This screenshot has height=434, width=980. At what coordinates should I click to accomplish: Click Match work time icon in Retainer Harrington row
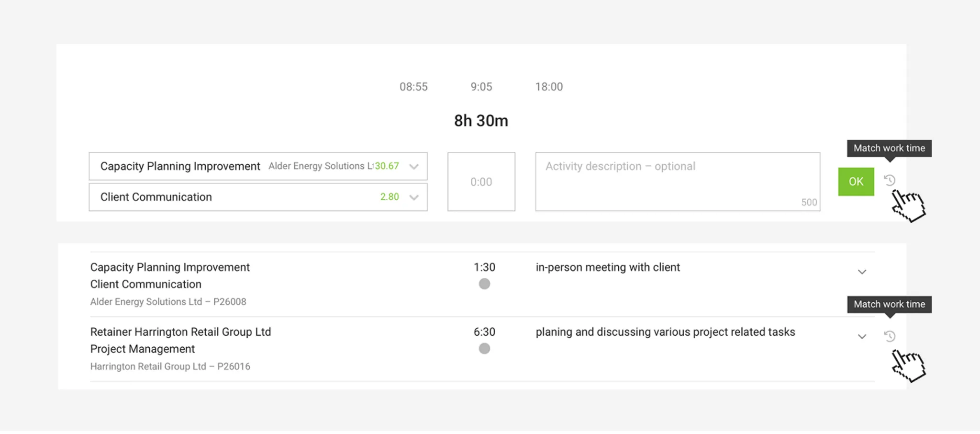(890, 336)
